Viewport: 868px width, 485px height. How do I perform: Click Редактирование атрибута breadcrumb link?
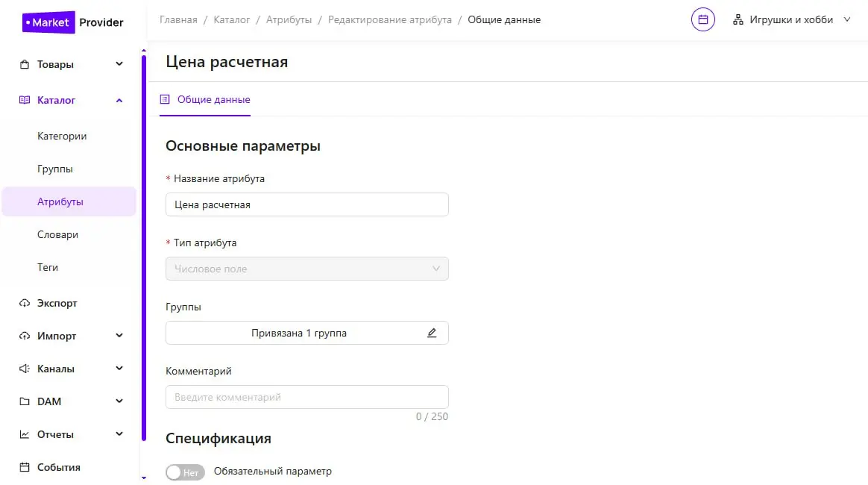click(390, 20)
